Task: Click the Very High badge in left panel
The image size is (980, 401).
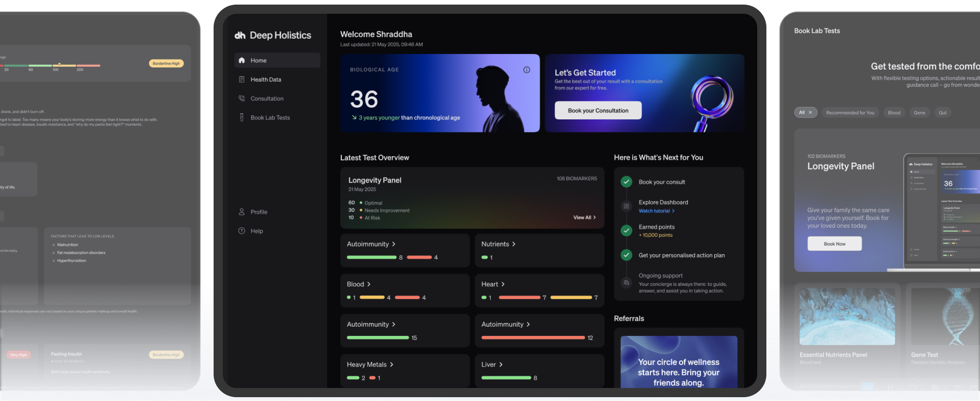Action: coord(18,355)
